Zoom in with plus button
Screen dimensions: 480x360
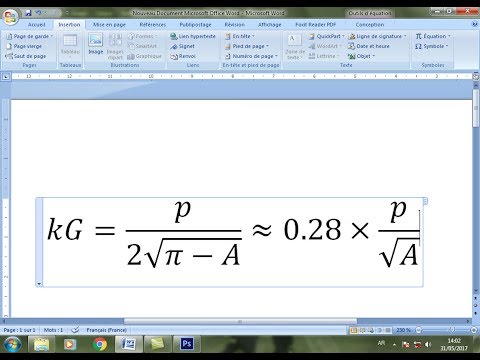[474, 330]
